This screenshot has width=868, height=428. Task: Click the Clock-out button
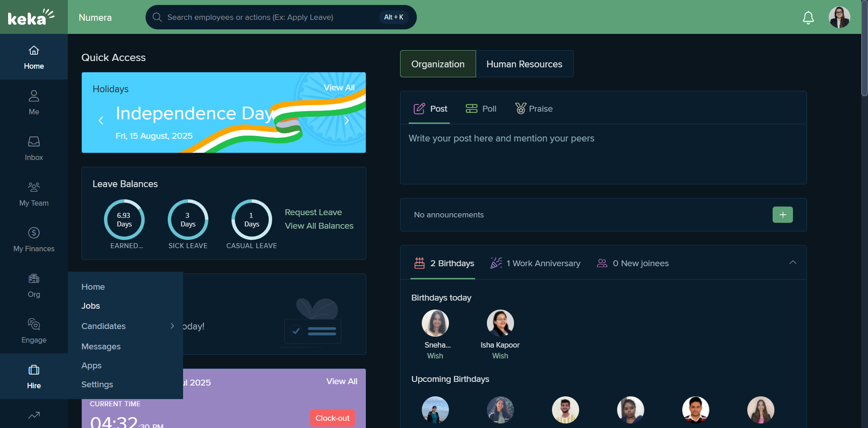pyautogui.click(x=332, y=418)
